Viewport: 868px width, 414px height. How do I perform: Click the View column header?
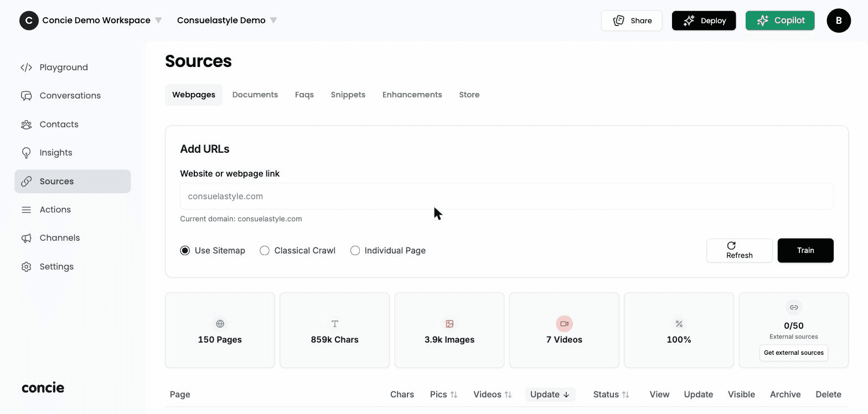pyautogui.click(x=659, y=395)
